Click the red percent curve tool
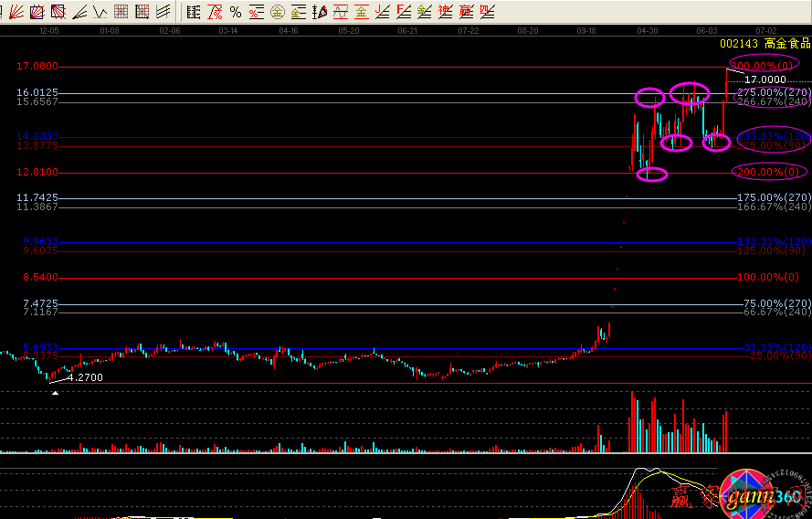 coord(216,12)
